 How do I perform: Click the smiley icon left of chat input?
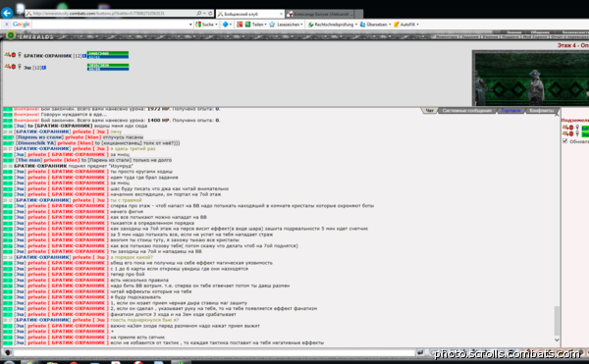8,353
